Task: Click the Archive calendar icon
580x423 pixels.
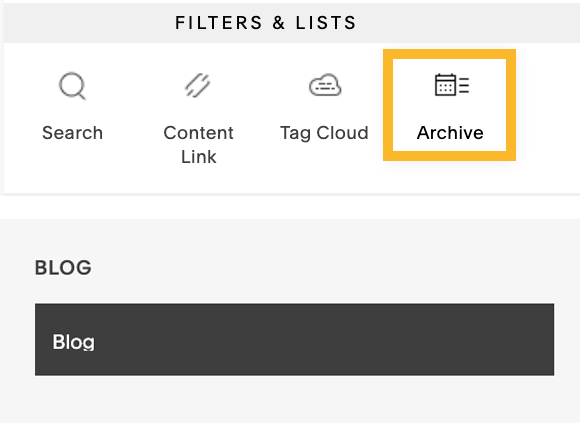Action: pos(452,85)
